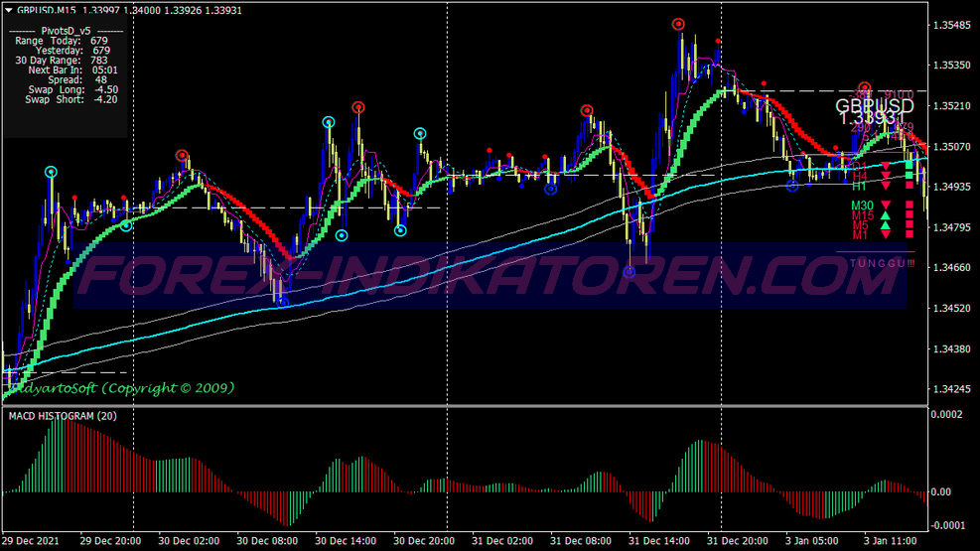Click the large GBPUSD price label
Image resolution: width=980 pixels, height=551 pixels.
[x=874, y=106]
